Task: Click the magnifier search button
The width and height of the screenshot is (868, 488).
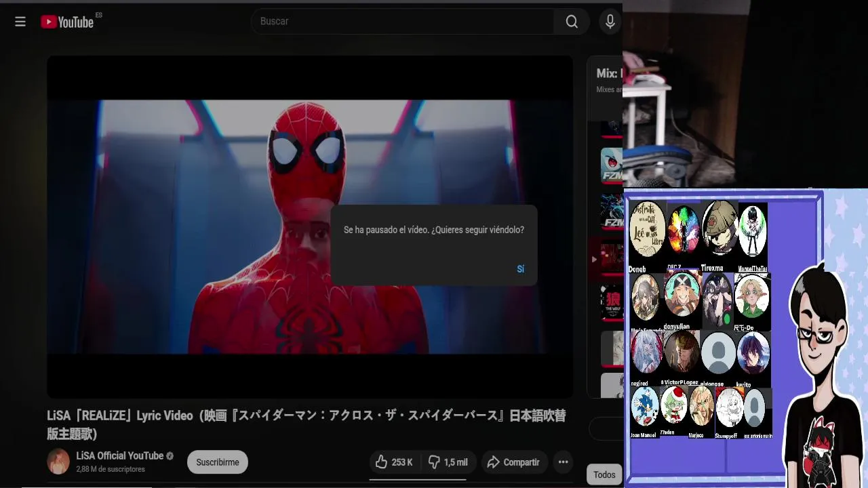Action: click(x=572, y=22)
